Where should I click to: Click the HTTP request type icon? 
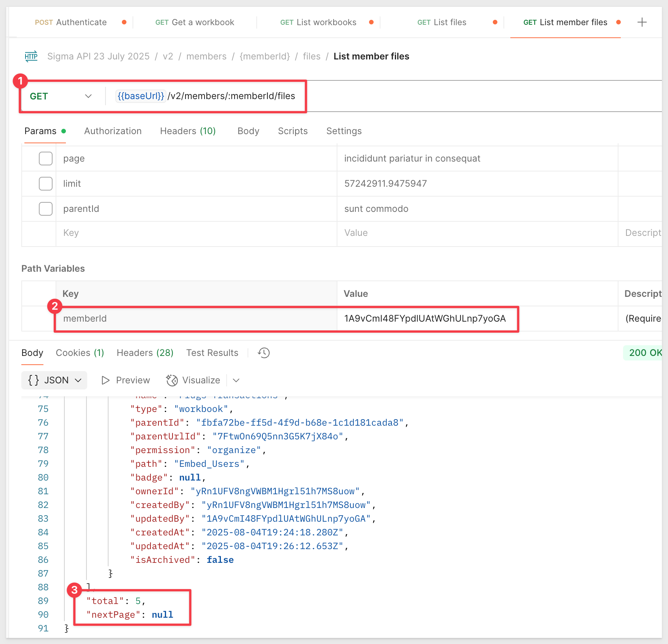[x=31, y=56]
